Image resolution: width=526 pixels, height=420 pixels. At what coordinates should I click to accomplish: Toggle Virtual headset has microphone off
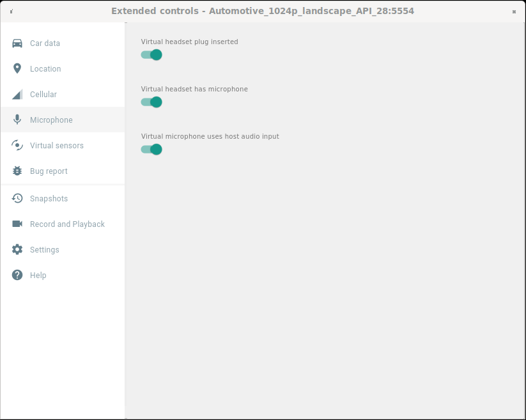[151, 102]
